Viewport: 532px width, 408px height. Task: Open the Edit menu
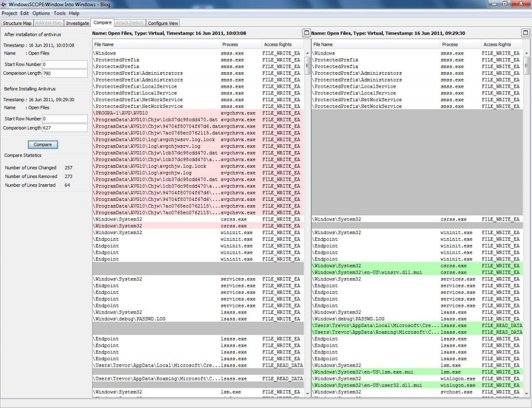tap(24, 13)
